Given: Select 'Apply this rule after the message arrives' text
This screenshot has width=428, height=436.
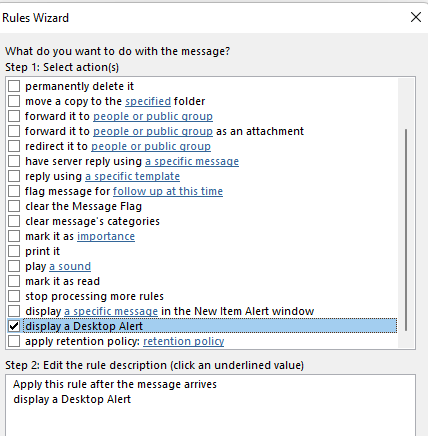Looking at the screenshot, I should (x=115, y=384).
